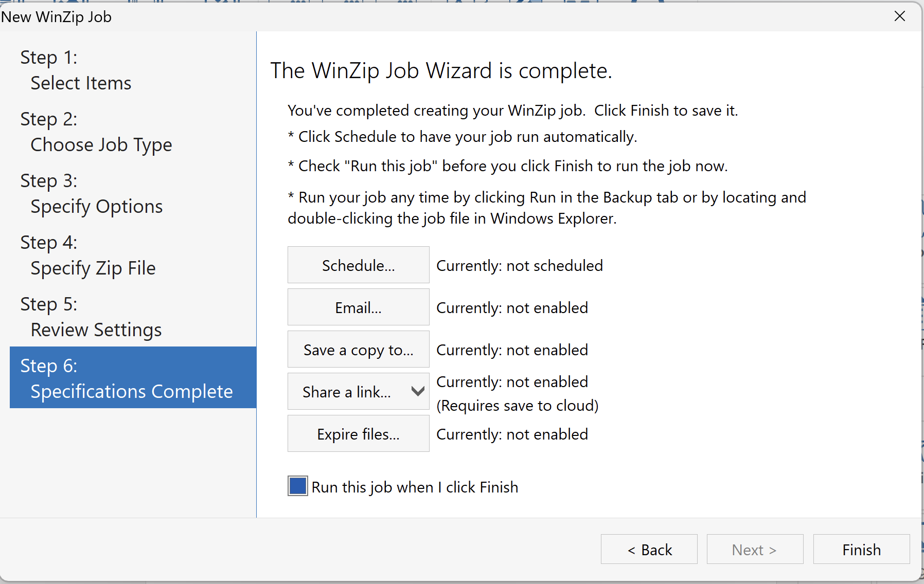Click the Currently: not scheduled status text
This screenshot has width=924, height=584.
(x=520, y=266)
